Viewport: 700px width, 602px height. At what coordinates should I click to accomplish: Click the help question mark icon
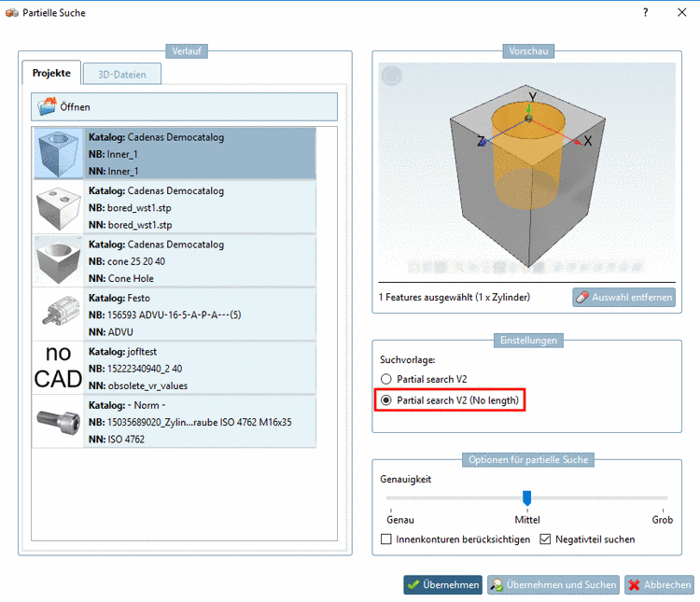point(646,12)
